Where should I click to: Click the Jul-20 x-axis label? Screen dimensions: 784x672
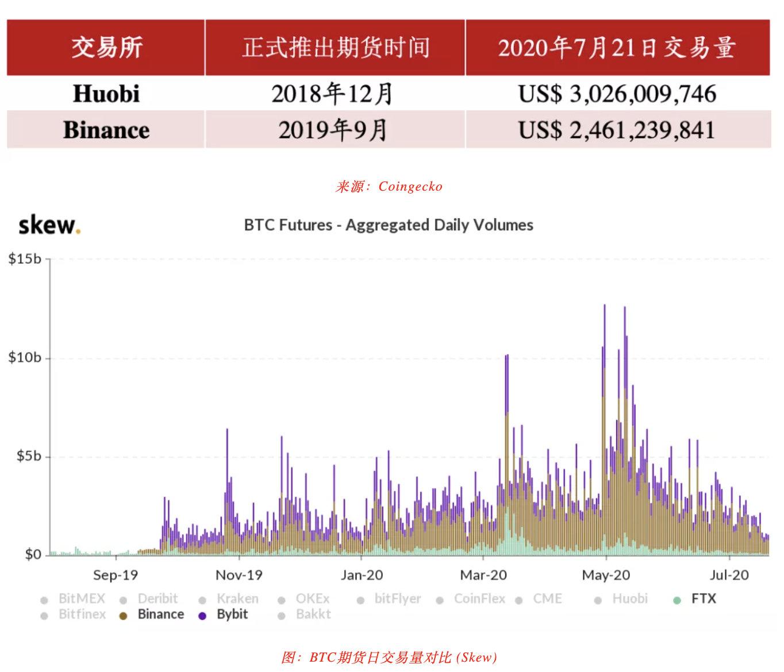pyautogui.click(x=729, y=575)
